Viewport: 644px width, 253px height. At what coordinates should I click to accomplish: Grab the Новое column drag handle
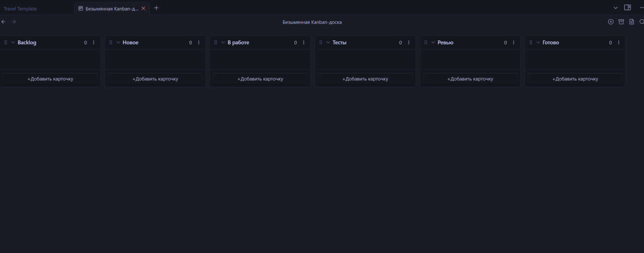111,43
